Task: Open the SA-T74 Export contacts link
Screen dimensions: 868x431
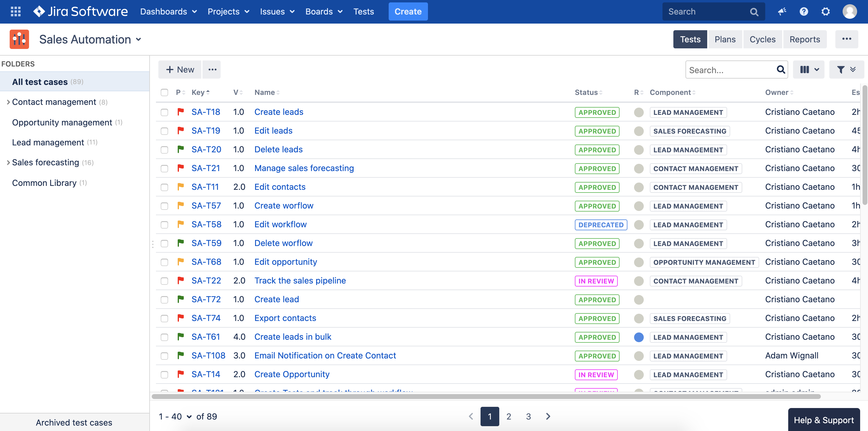Action: coord(285,318)
